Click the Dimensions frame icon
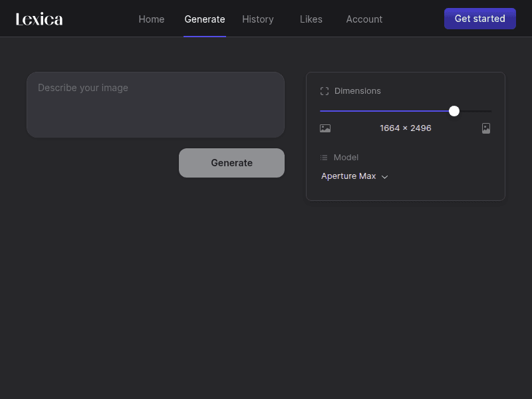 (x=325, y=91)
